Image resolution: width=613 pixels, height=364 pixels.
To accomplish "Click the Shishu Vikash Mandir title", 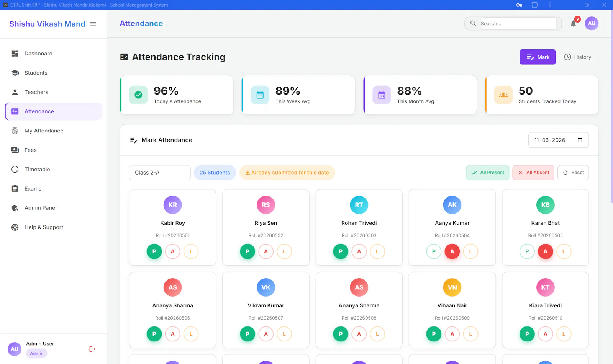I will (48, 24).
